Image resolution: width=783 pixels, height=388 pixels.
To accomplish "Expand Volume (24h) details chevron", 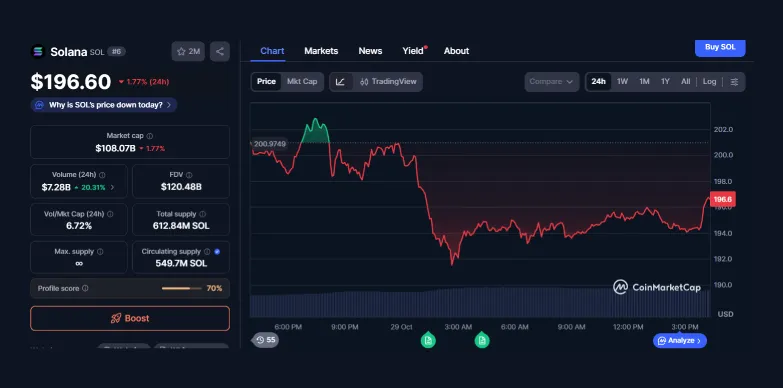I will (x=112, y=187).
